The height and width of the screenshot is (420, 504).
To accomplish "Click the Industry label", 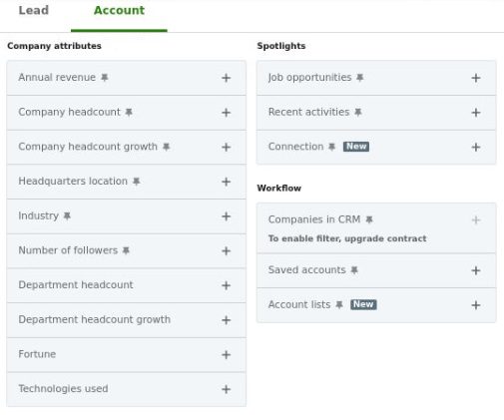I will [x=38, y=215].
